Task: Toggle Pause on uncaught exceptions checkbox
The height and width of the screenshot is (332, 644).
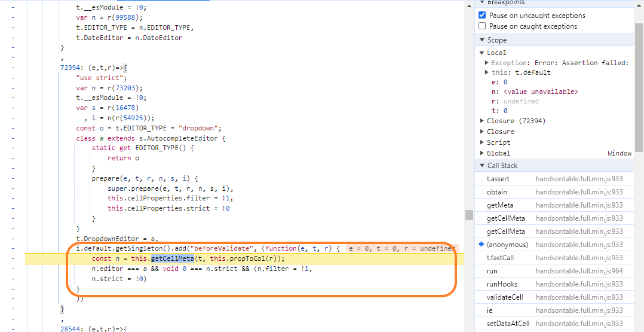Action: coord(482,15)
